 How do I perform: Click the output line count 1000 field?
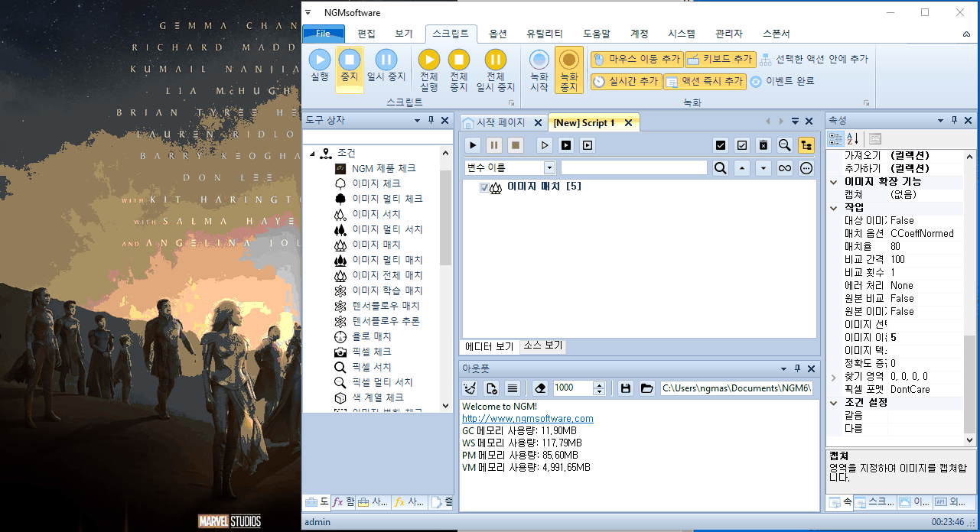pos(572,388)
